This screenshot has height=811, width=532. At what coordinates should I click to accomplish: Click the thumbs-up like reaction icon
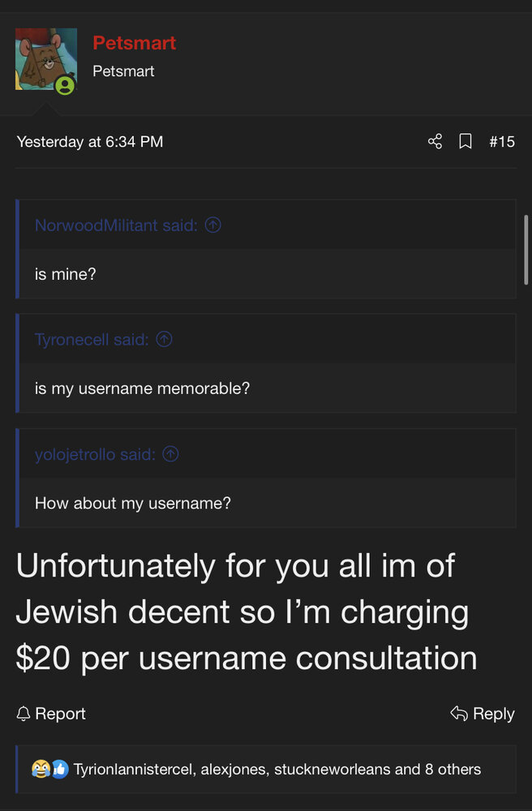59,769
